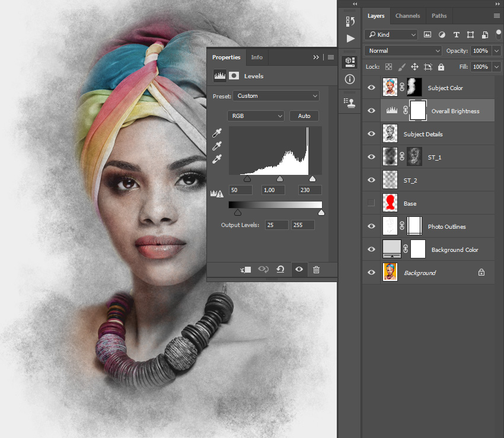Screen dimensions: 504x438
Task: Open the Properties panel icon in dock
Action: coord(350,62)
